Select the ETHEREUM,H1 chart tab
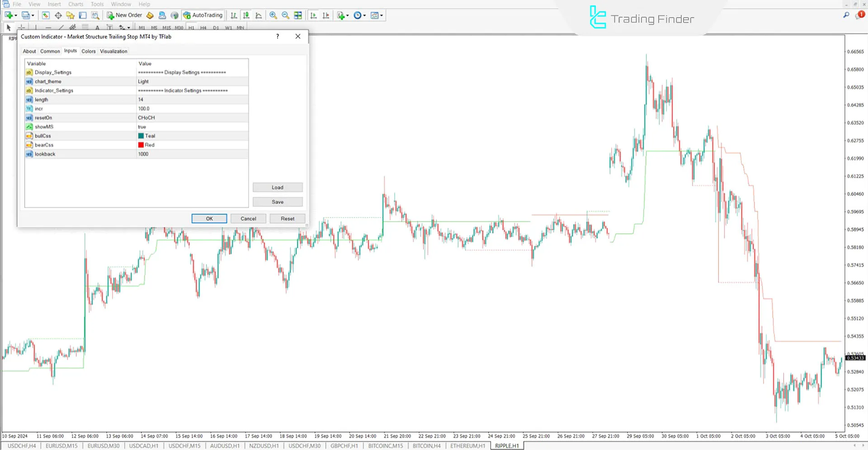Viewport: 868px width, 450px height. (x=467, y=445)
